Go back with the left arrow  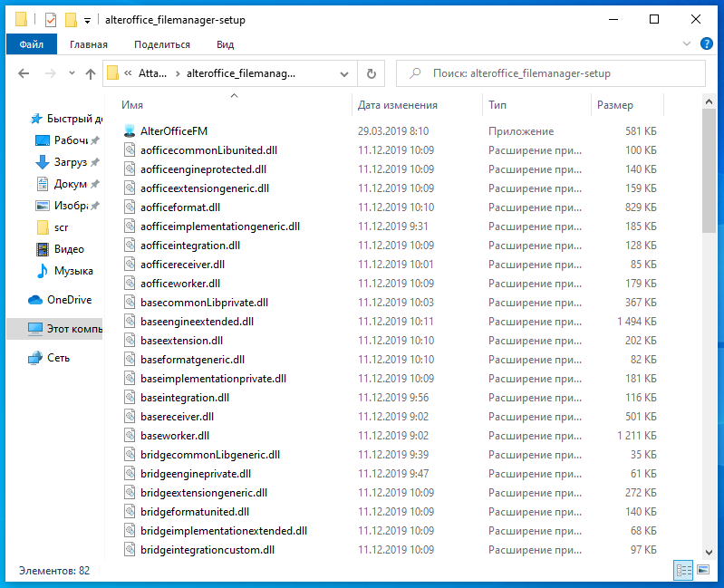[24, 73]
